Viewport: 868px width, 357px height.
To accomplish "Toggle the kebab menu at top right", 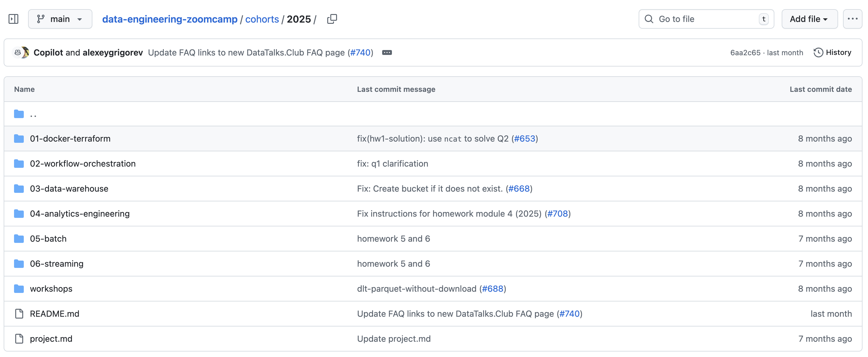I will 852,19.
